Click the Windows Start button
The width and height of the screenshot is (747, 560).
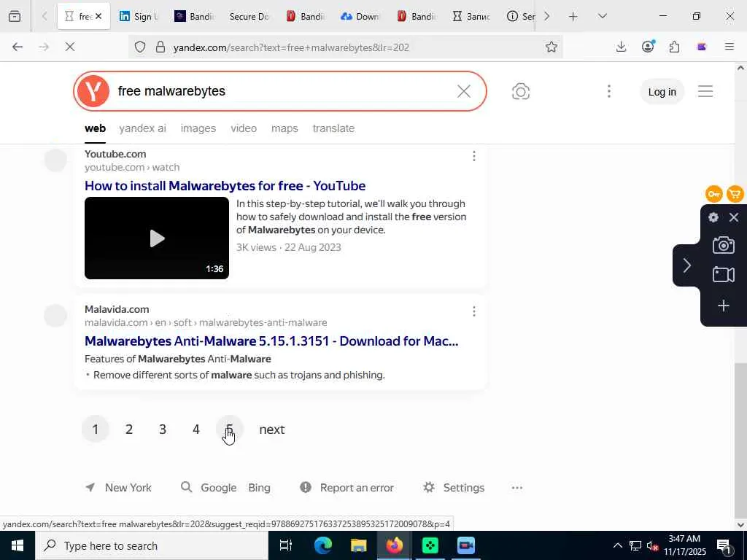(18, 545)
